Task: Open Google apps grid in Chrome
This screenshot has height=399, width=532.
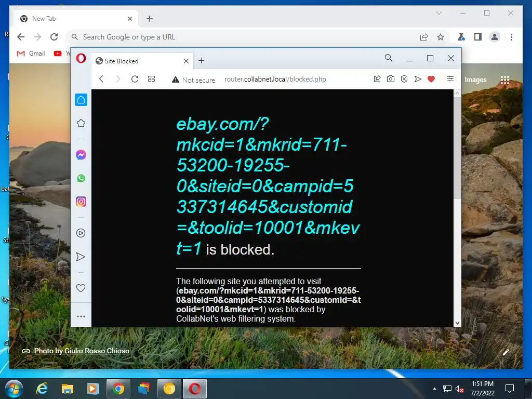Action: (x=505, y=79)
